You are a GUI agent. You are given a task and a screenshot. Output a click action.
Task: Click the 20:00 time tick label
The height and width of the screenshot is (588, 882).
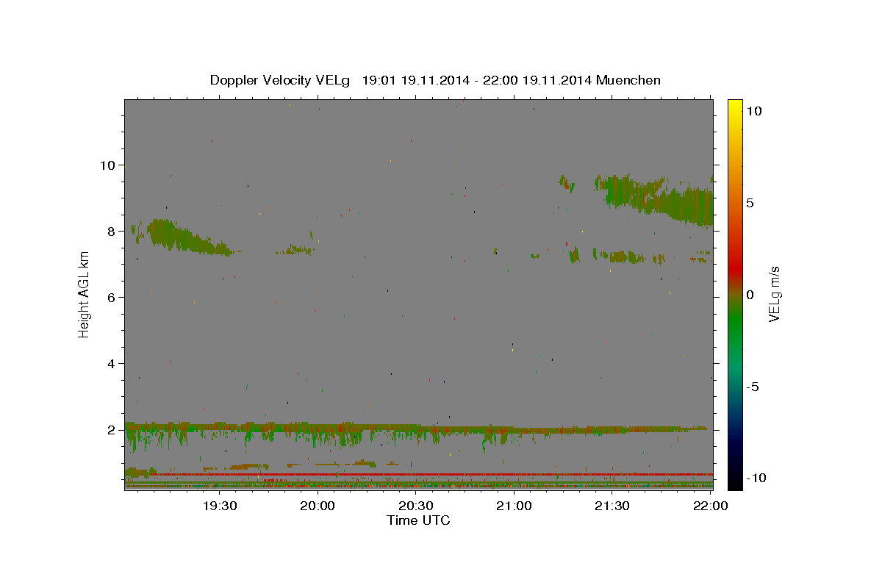pos(318,506)
